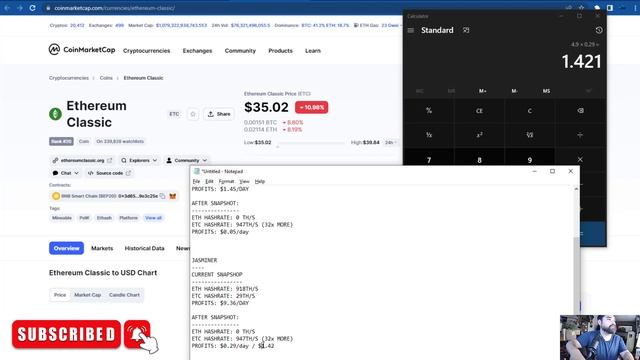Image resolution: width=640 pixels, height=360 pixels.
Task: Open Source code link
Action: click(109, 173)
